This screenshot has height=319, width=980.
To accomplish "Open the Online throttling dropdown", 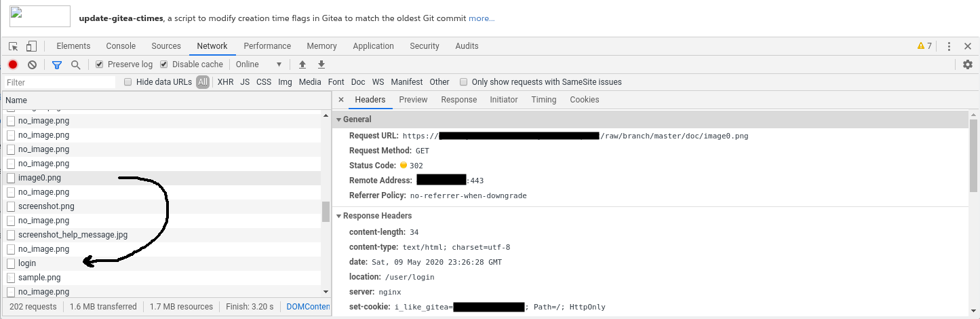I will 258,64.
